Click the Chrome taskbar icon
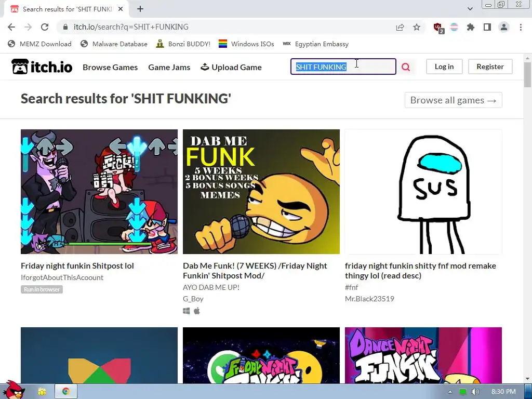532x399 pixels. tap(66, 392)
